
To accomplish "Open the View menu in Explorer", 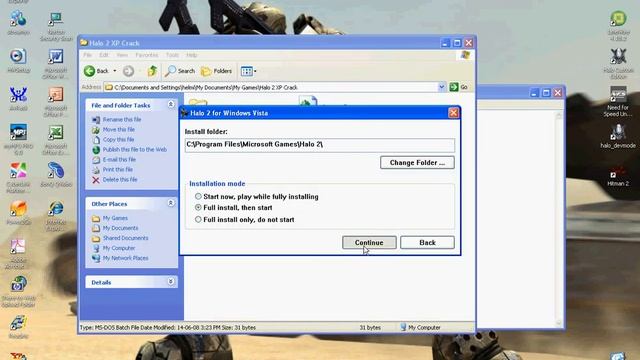I will (122, 55).
